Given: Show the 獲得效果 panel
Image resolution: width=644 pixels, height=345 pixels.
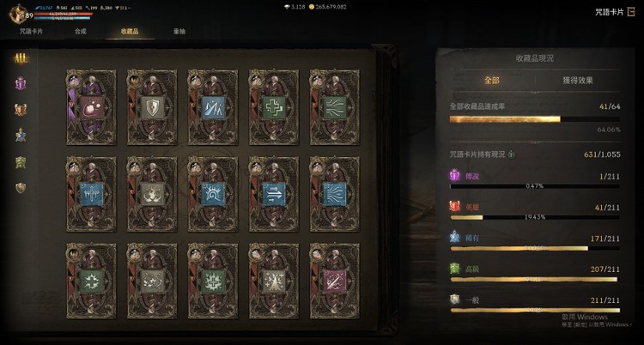Looking at the screenshot, I should tap(578, 81).
